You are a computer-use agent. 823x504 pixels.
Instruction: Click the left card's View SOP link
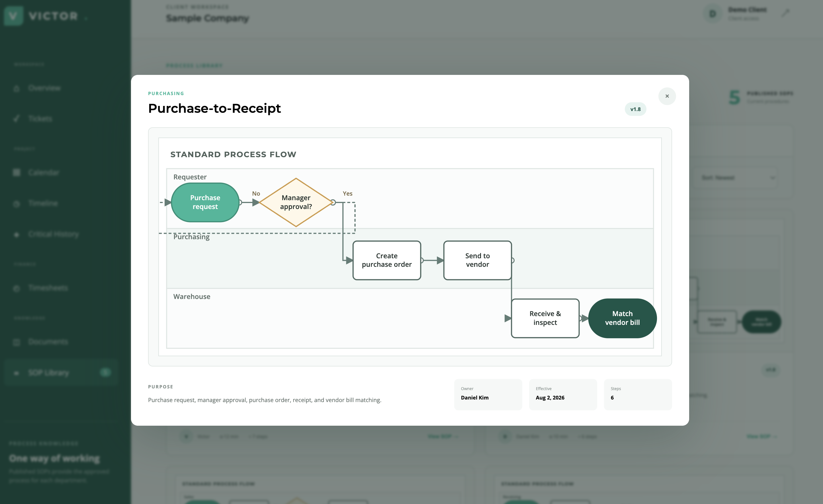[443, 436]
